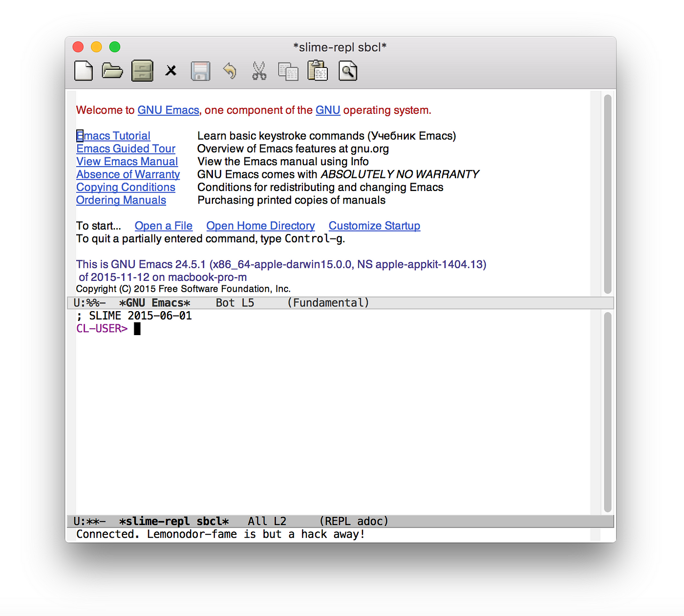Viewport: 684px width, 616px height.
Task: Open Customize Startup link
Action: pos(374,226)
